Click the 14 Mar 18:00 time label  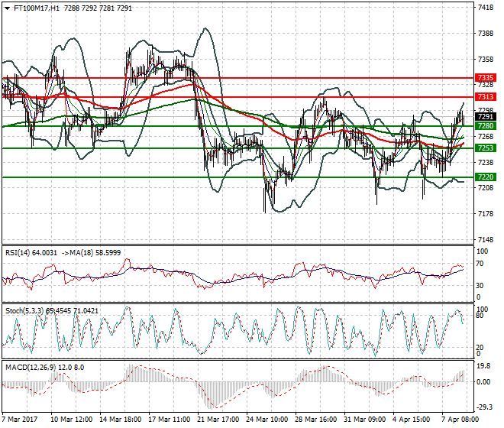coord(120,420)
